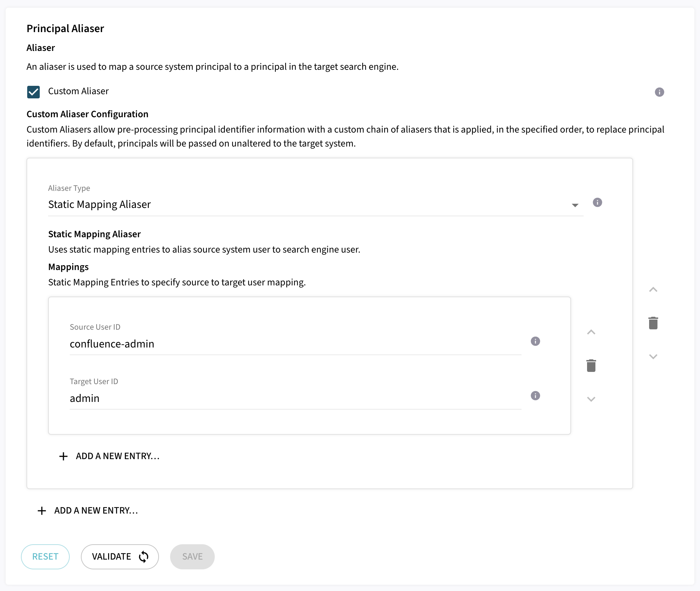Add a new mapping entry
Screen dimensions: 700x591
109,456
